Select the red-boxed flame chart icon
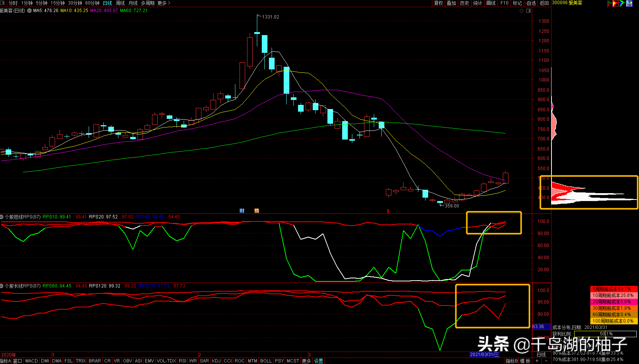The width and height of the screenshot is (639, 364). (x=616, y=3)
